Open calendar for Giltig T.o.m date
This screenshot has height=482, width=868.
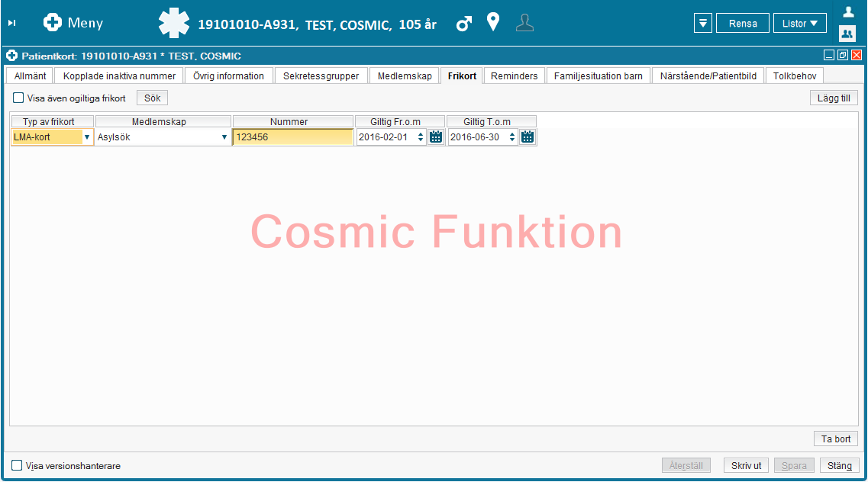click(528, 137)
